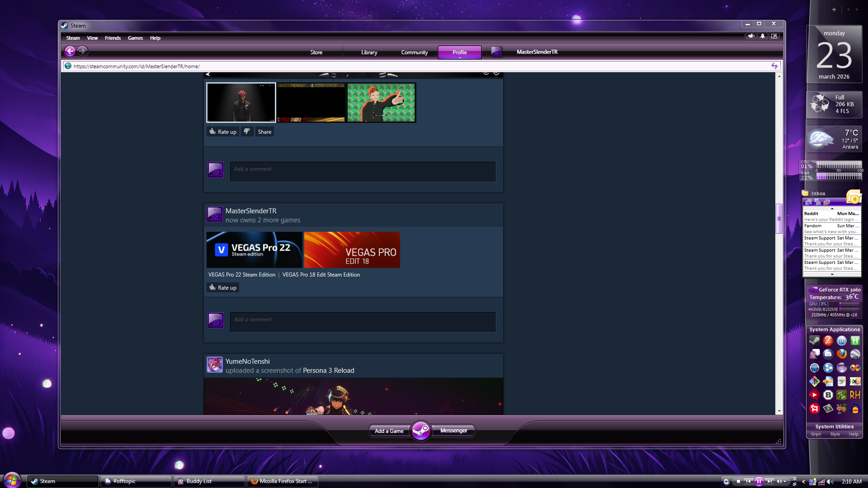The image size is (868, 488).
Task: Click Add a Game button
Action: click(x=389, y=431)
